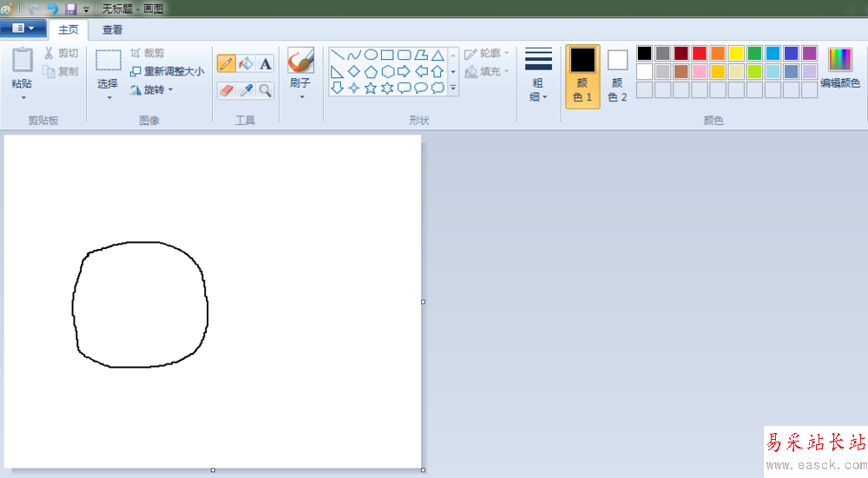Viewport: 868px width, 478px height.
Task: Pick the Rectangle shape
Action: click(387, 55)
